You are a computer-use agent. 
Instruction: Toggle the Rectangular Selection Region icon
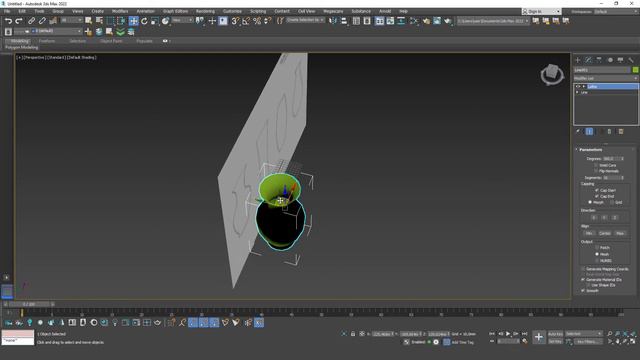(110, 21)
